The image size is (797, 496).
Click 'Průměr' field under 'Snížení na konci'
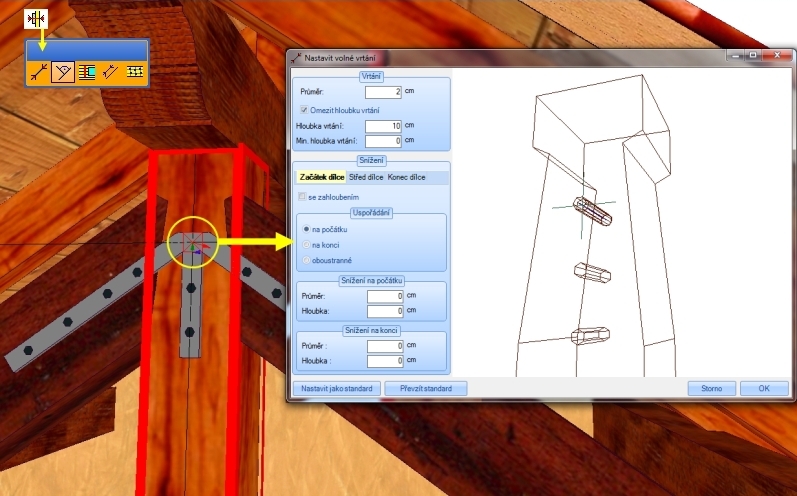(x=385, y=346)
